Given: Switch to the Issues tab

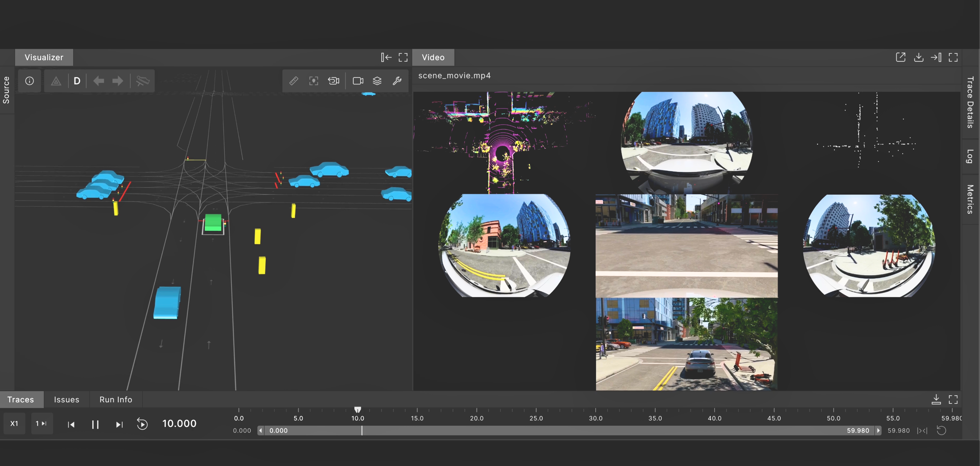Looking at the screenshot, I should point(66,400).
